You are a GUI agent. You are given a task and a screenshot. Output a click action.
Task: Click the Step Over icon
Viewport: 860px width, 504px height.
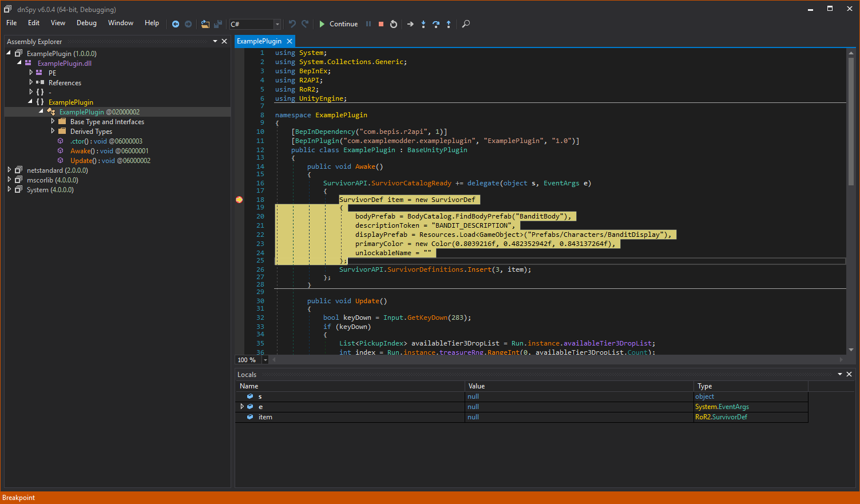(436, 24)
